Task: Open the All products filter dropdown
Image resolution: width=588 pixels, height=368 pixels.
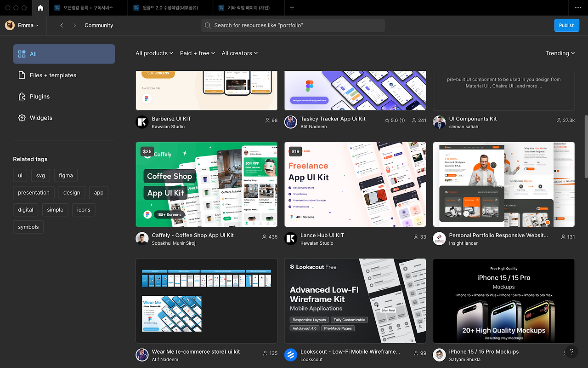Action: click(154, 53)
